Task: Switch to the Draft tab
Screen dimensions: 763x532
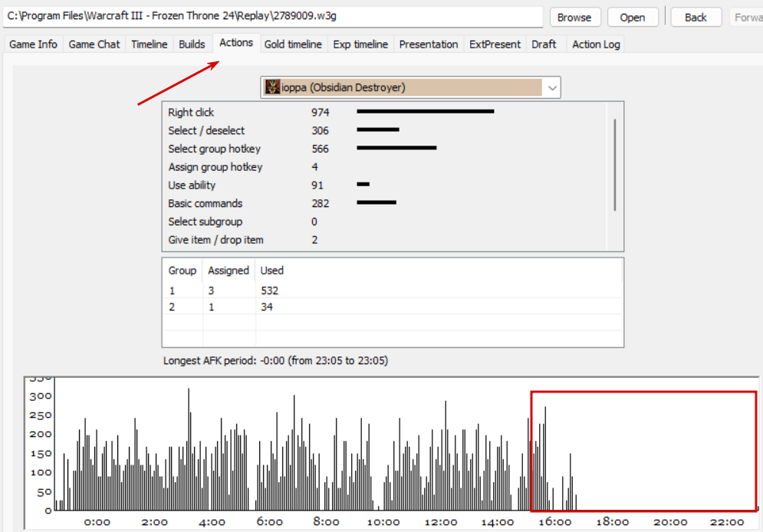Action: click(544, 44)
